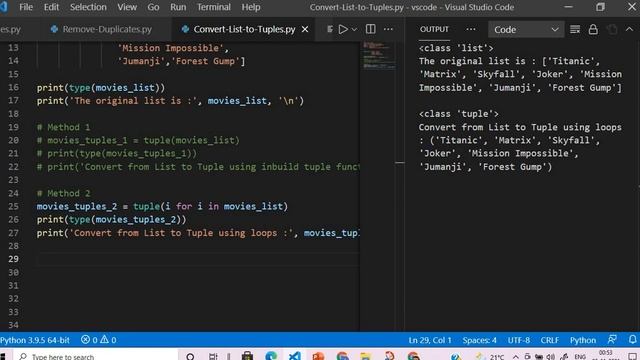Click the feedback icon in status bar
Image resolution: width=640 pixels, height=360 pixels.
click(x=612, y=340)
